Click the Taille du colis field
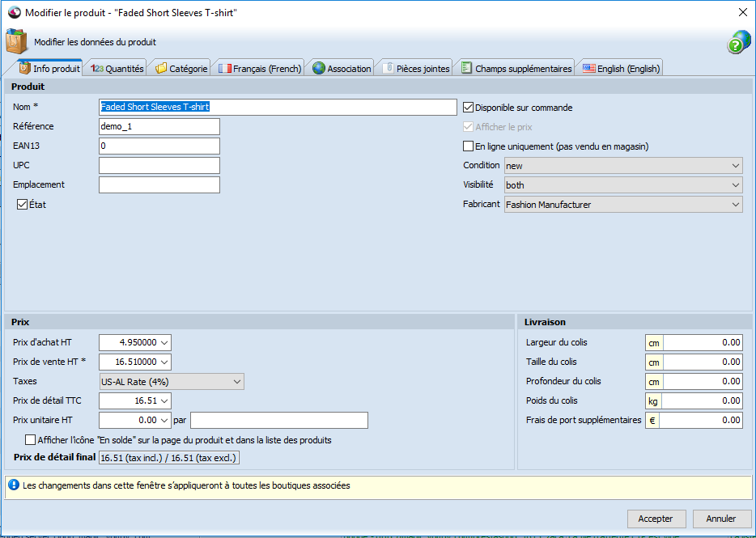Image resolution: width=756 pixels, height=538 pixels. tap(703, 362)
